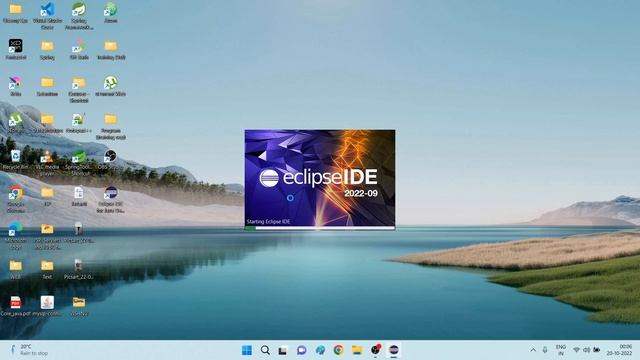640x360 pixels.
Task: Open the battery tray icon
Action: coord(597,350)
